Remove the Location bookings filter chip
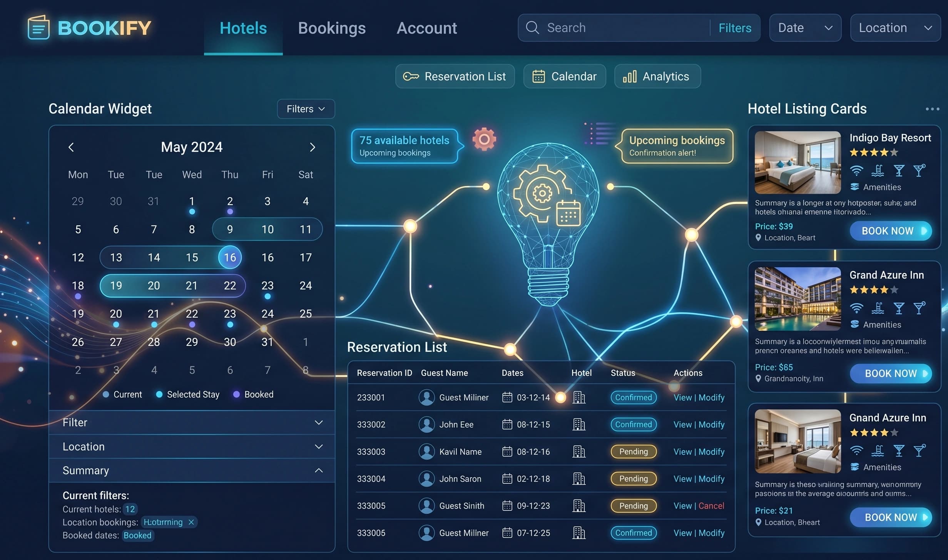948x560 pixels. (x=191, y=522)
